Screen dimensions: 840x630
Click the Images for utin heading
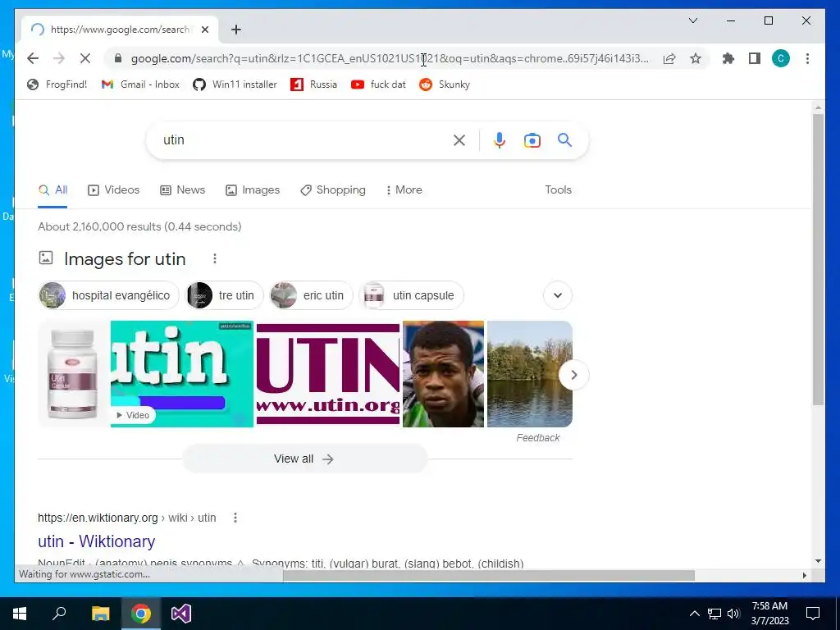tap(125, 258)
